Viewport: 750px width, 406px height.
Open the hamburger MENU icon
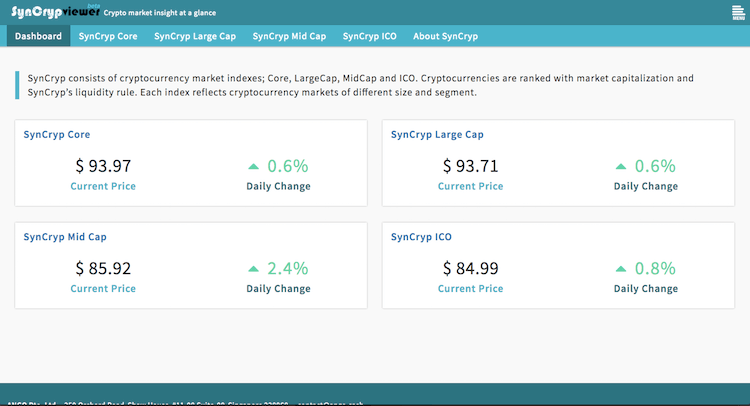click(738, 12)
